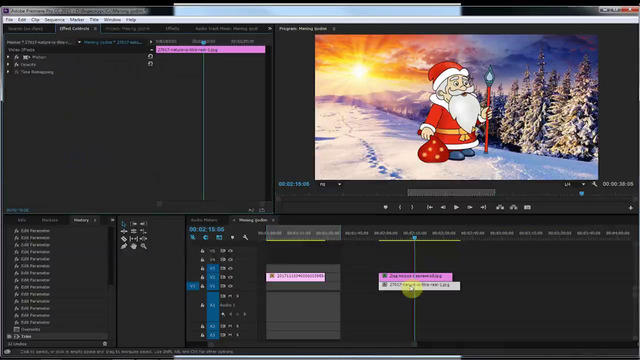The width and height of the screenshot is (640, 360).
Task: Hide the V1 track output
Action: [231, 286]
